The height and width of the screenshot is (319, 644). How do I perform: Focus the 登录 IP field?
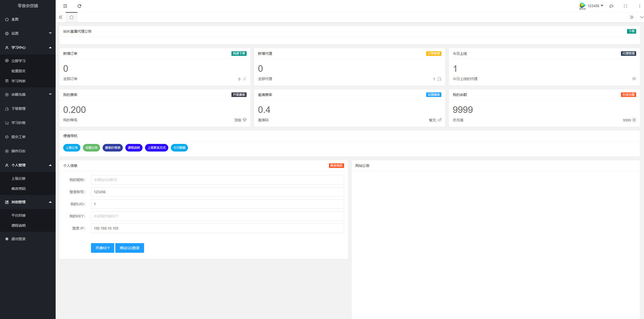[x=217, y=228]
